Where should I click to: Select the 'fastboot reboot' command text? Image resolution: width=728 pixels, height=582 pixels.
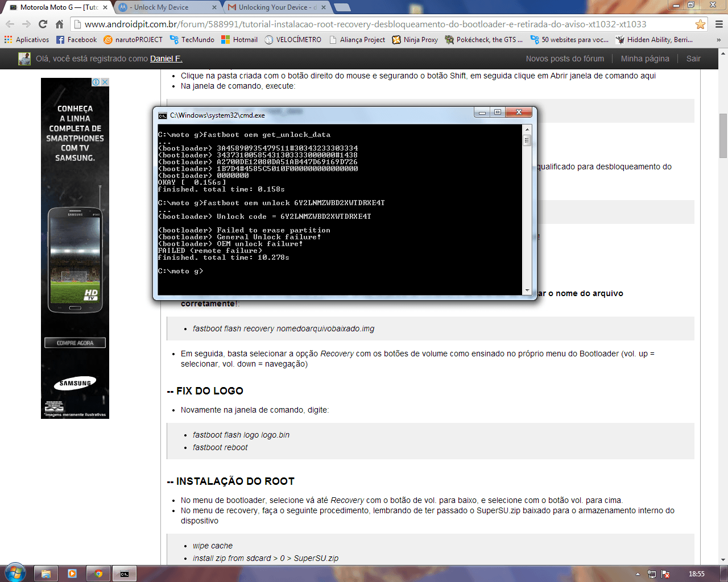tap(220, 447)
